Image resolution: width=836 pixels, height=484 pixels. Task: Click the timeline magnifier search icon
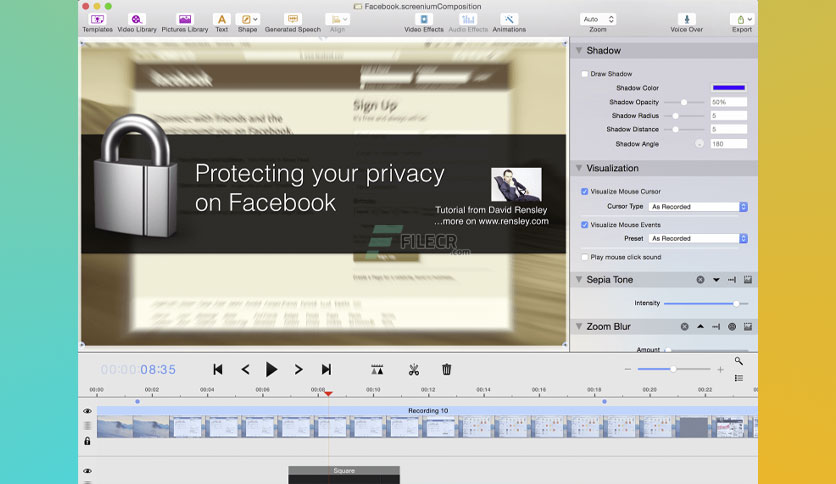tap(738, 361)
